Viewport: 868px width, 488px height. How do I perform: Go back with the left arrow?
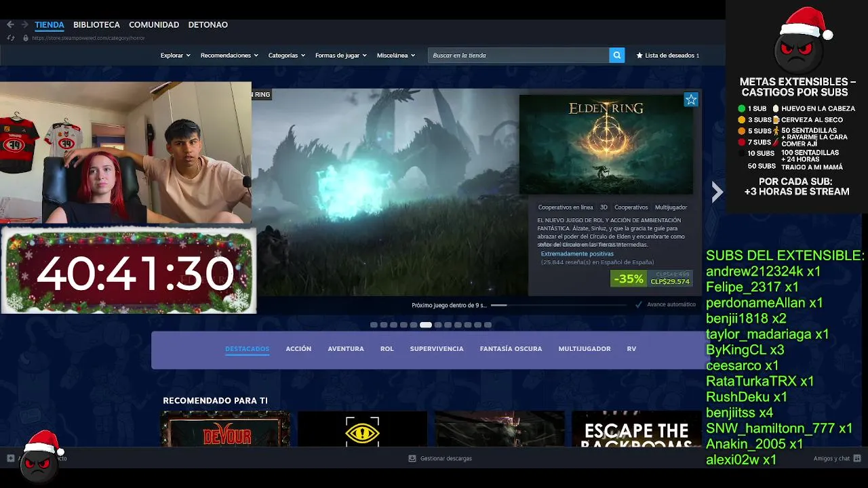10,24
